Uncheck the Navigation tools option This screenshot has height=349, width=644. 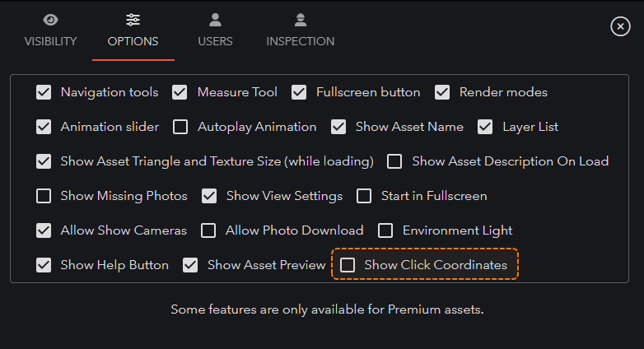(x=44, y=92)
